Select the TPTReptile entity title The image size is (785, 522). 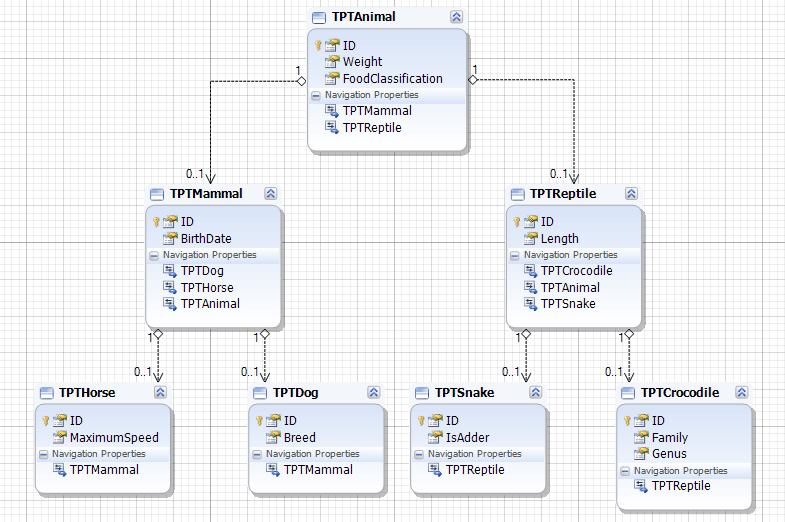[x=563, y=194]
